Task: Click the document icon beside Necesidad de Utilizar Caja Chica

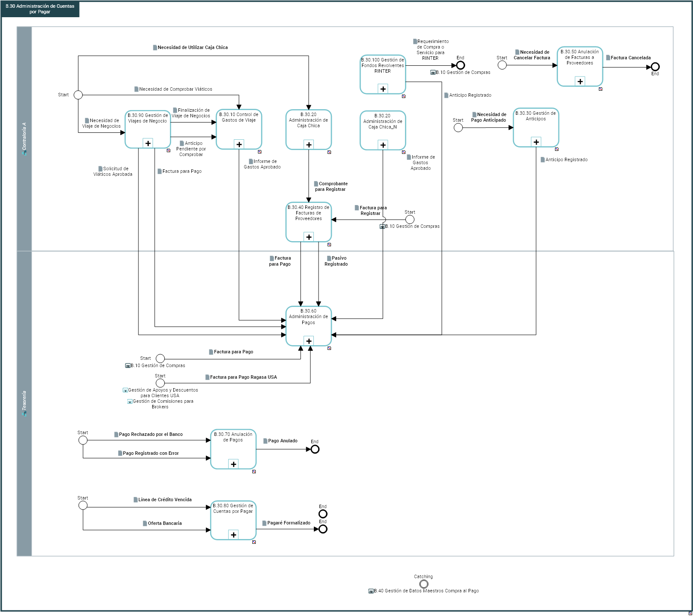Action: click(x=155, y=48)
